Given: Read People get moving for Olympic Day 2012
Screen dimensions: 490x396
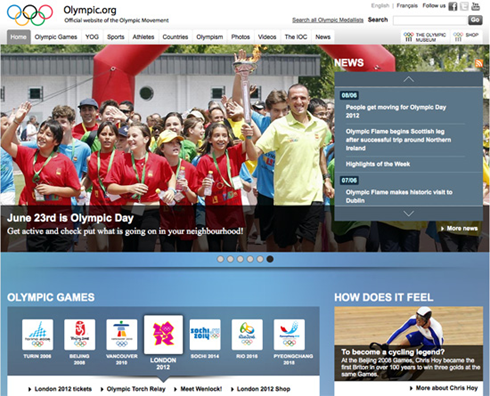Looking at the screenshot, I should [396, 111].
